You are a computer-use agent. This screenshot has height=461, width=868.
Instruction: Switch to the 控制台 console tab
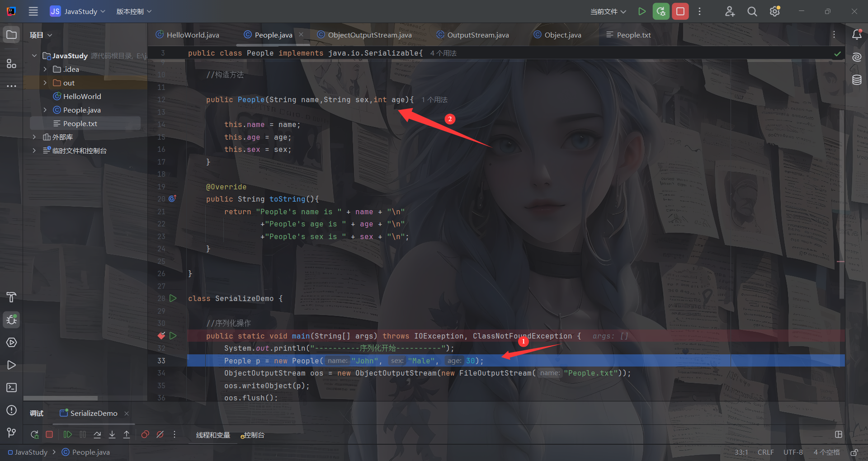point(253,435)
